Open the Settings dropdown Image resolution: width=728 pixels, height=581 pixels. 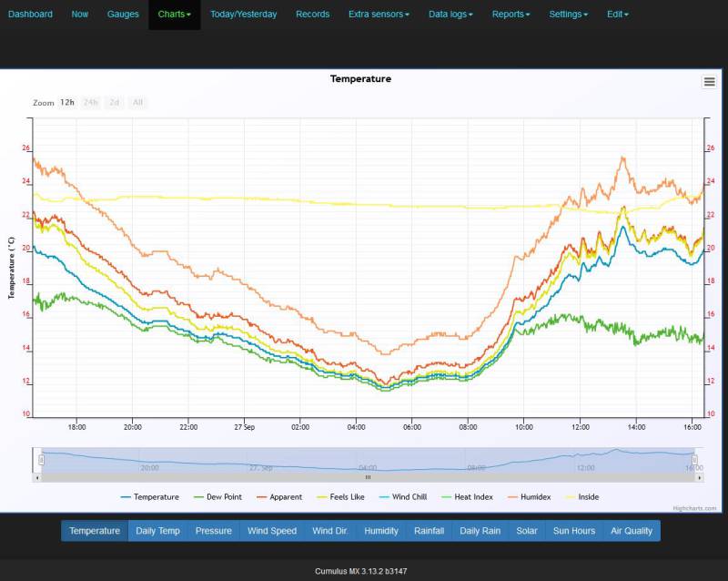click(567, 14)
